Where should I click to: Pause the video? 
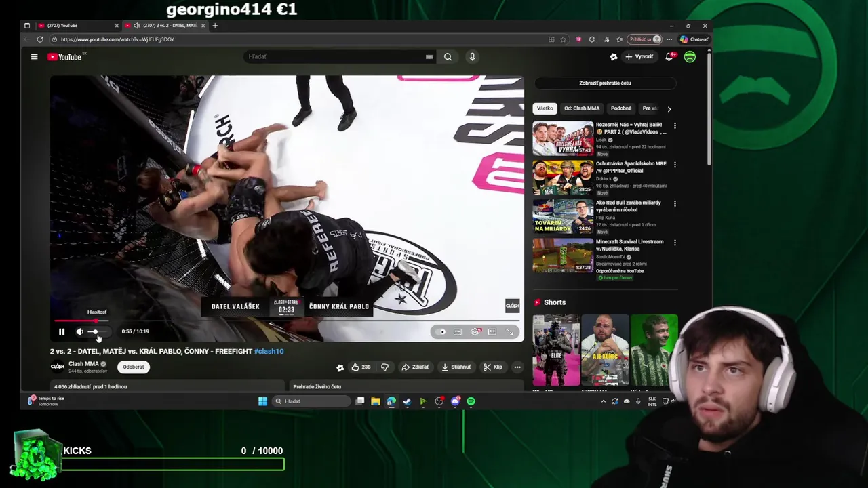61,331
